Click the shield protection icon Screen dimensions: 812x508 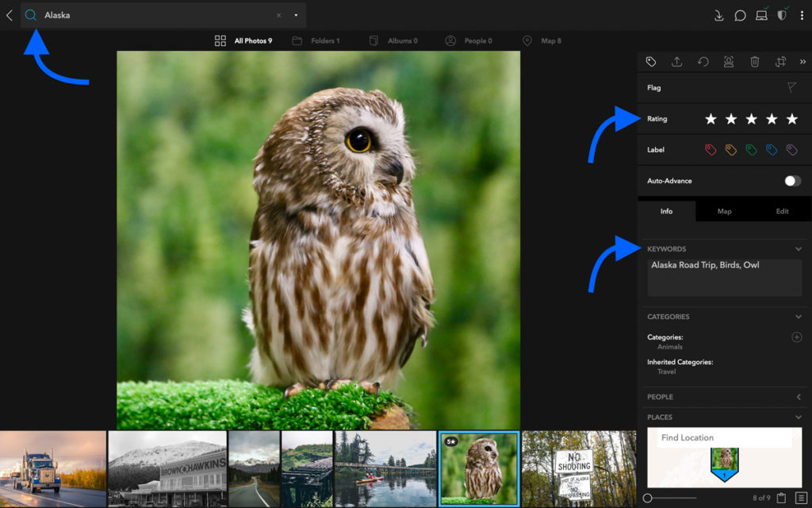[782, 15]
